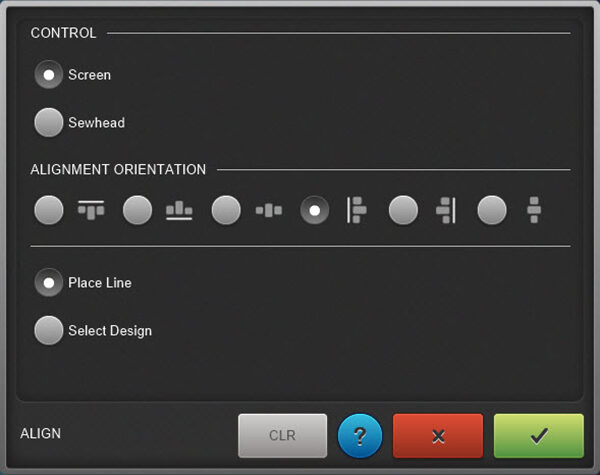The image size is (600, 475).
Task: Open help with the blue question mark
Action: (360, 436)
